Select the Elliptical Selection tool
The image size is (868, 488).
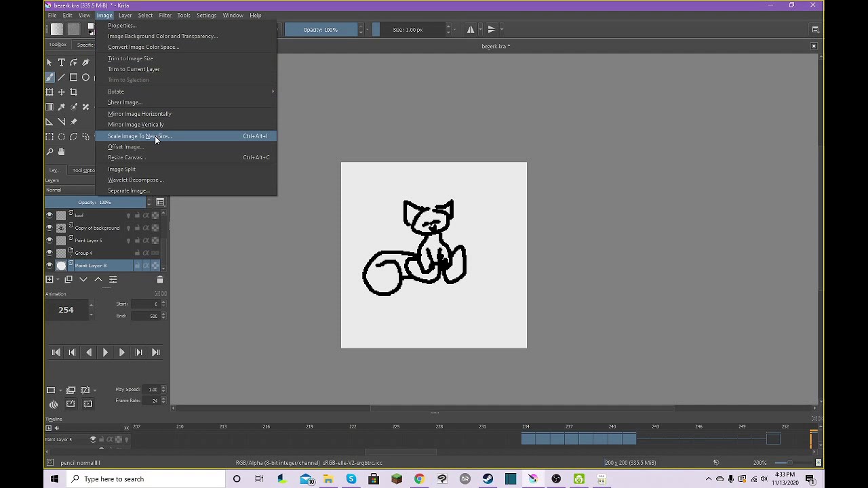click(x=61, y=137)
